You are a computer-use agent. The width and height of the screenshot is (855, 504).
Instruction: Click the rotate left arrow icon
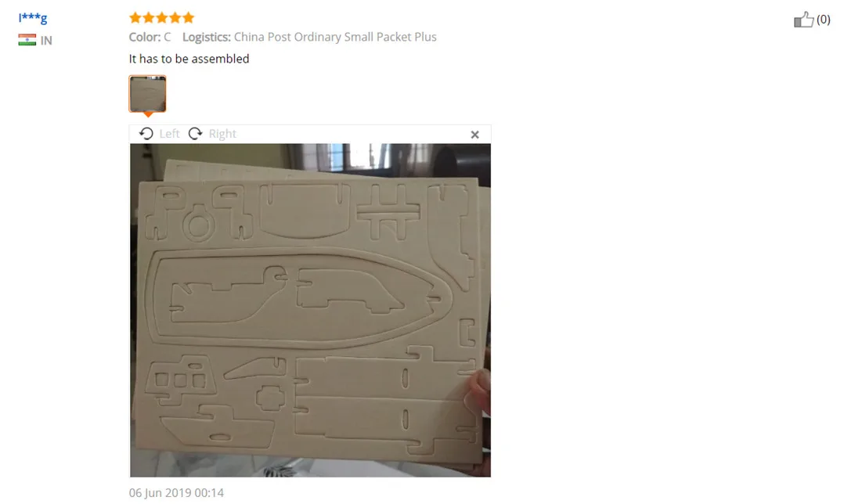pos(146,134)
